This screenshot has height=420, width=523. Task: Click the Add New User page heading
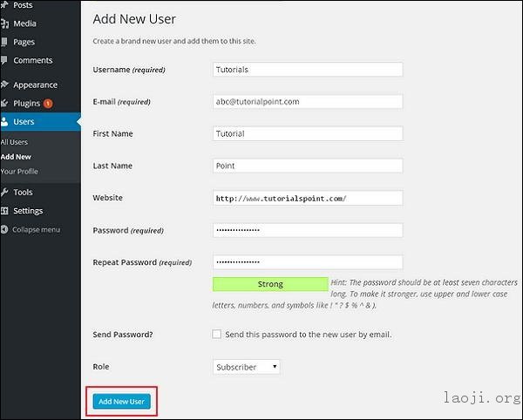tap(134, 19)
